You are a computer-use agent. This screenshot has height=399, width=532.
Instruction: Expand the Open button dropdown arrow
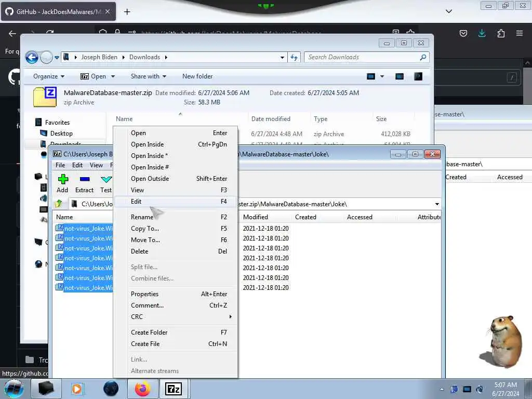pyautogui.click(x=113, y=76)
